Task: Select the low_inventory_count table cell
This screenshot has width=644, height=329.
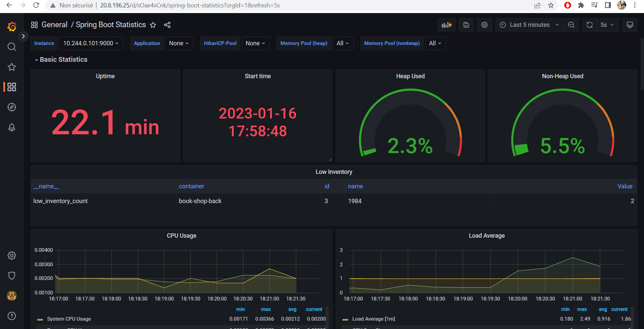Action: tap(103, 201)
